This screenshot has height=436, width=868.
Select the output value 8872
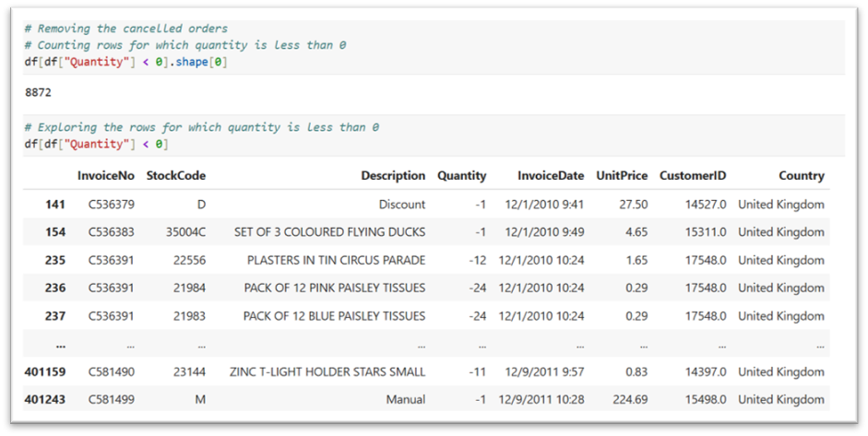44,94
